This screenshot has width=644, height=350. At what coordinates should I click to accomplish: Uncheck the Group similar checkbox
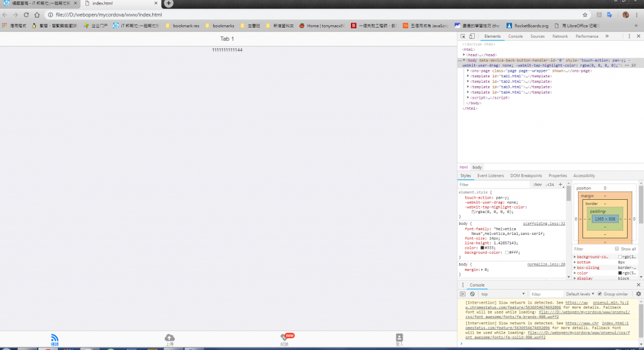tap(599, 294)
